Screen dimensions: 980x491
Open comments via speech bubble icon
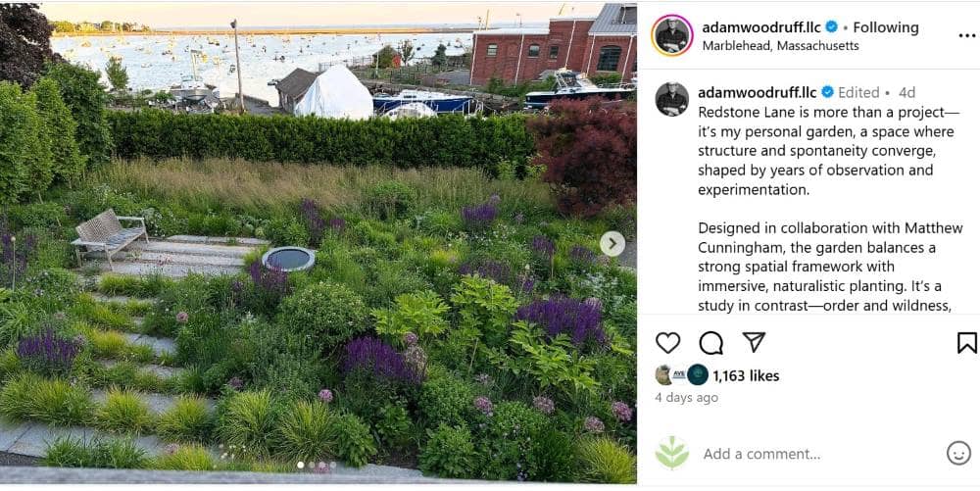[x=711, y=343]
